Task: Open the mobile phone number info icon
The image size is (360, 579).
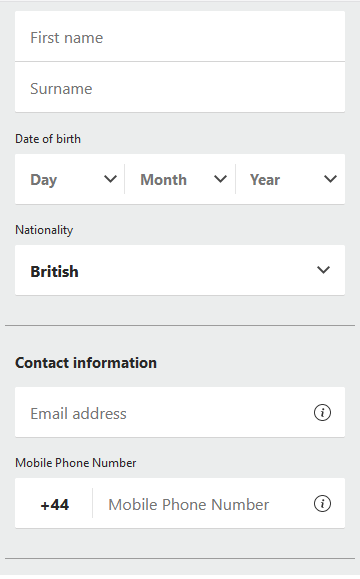Action: 322,504
